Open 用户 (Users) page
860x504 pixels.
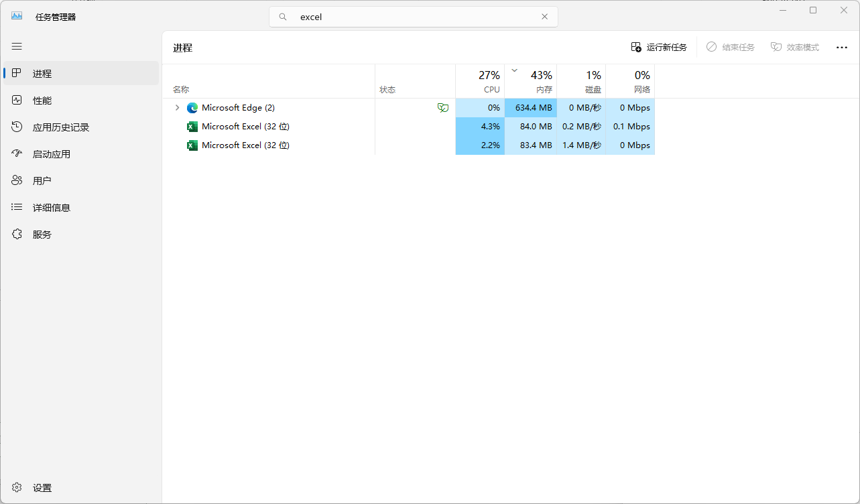click(81, 180)
